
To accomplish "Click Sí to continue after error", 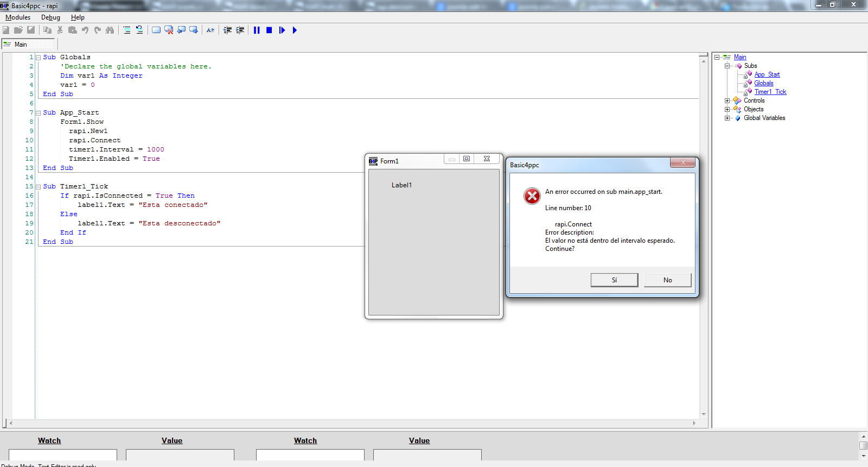I will (x=614, y=280).
